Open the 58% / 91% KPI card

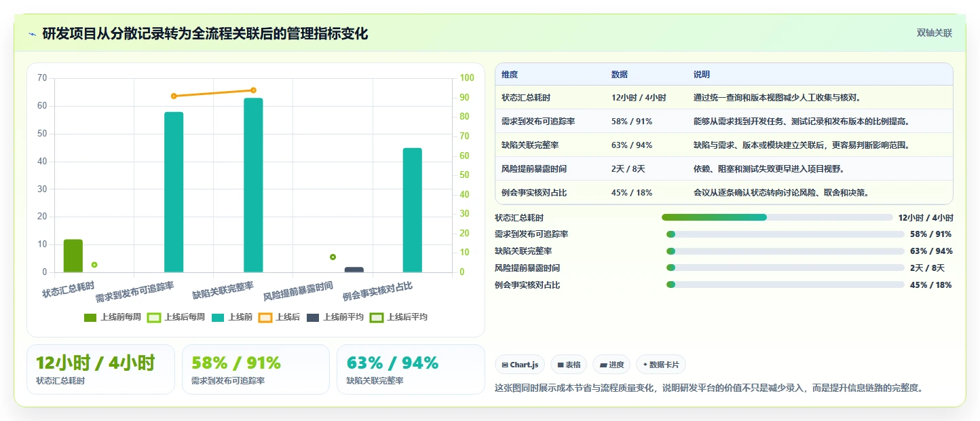point(256,369)
